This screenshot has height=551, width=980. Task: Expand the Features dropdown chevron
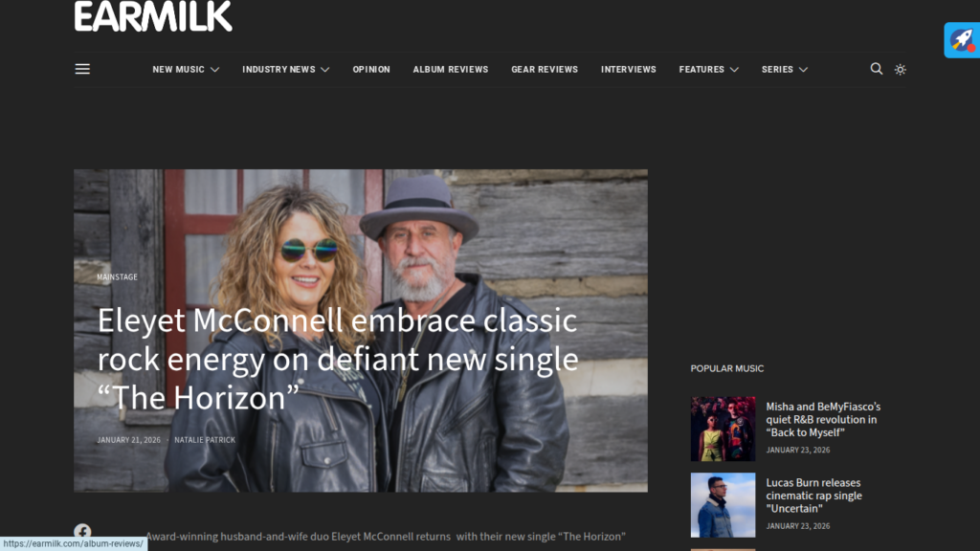(734, 69)
